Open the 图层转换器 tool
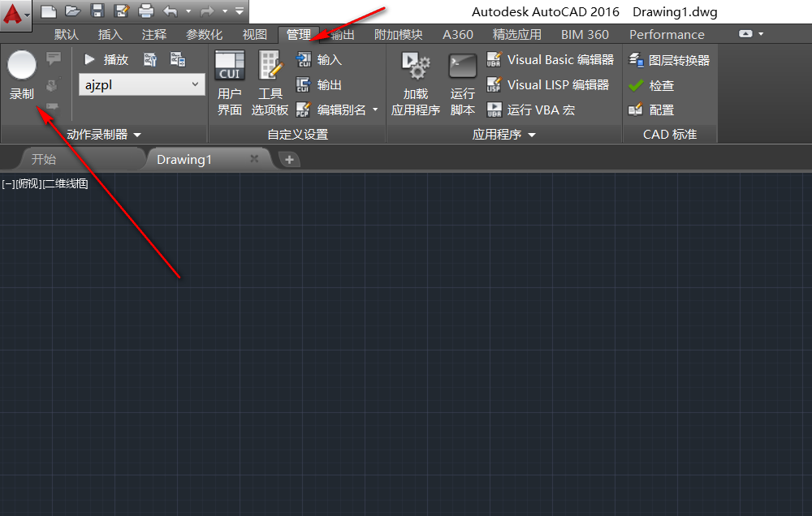 [x=668, y=60]
